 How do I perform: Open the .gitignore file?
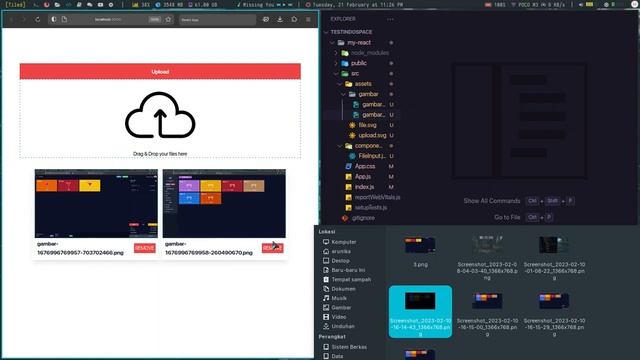coord(363,218)
